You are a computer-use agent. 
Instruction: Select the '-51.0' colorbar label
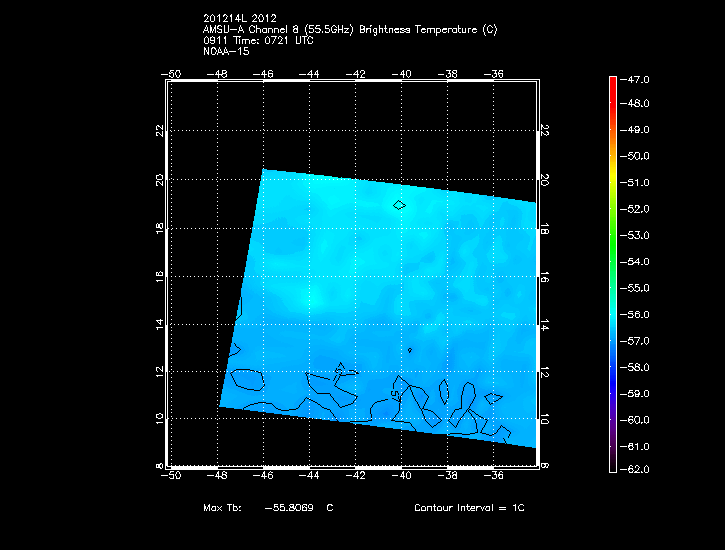(634, 182)
